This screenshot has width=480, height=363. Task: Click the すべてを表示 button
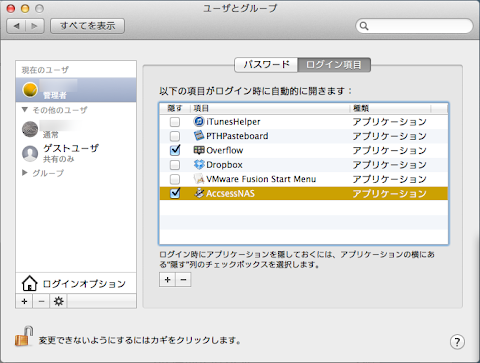[x=87, y=26]
